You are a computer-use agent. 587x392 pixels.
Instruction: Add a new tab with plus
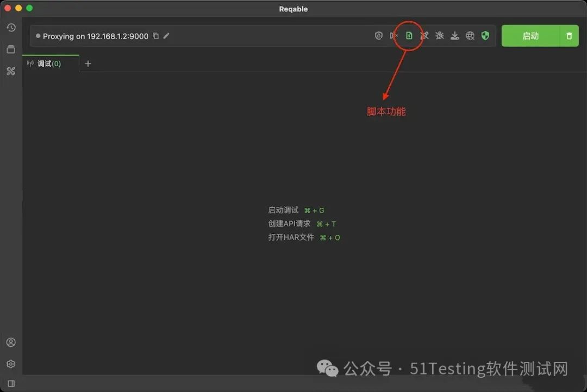(x=88, y=64)
